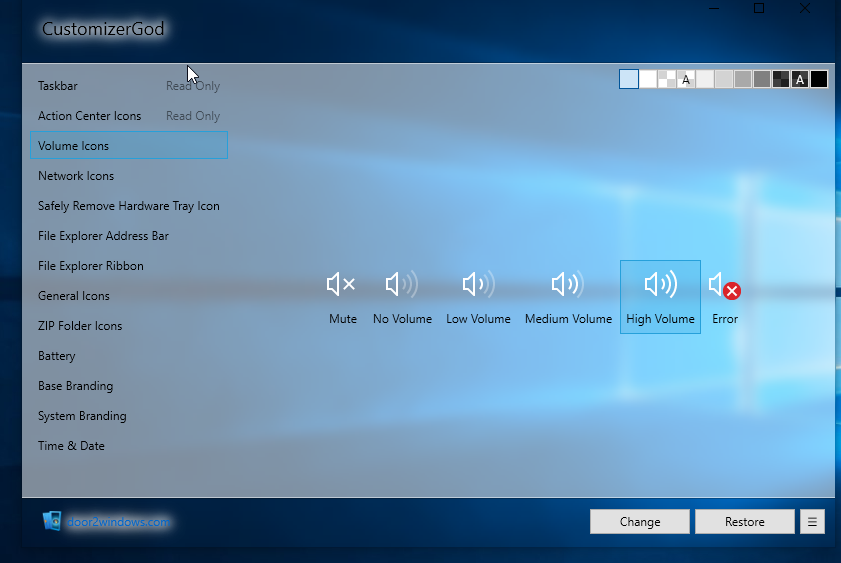The width and height of the screenshot is (841, 563).
Task: Choose the medium gray preview background swatch
Action: click(743, 79)
